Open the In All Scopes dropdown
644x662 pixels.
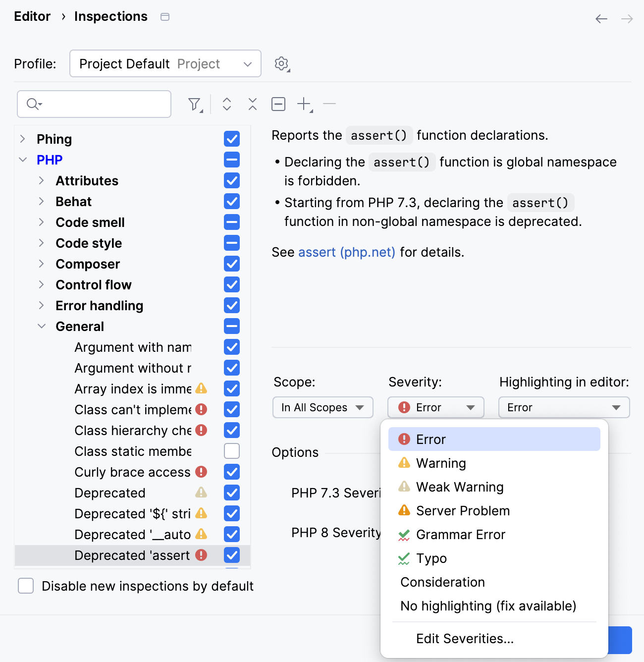pos(322,407)
